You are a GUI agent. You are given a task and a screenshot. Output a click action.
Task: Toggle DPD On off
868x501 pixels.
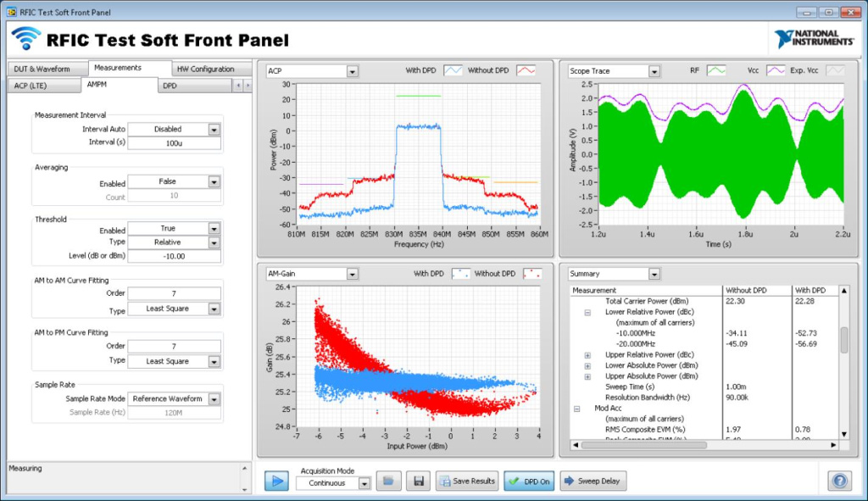coord(530,481)
